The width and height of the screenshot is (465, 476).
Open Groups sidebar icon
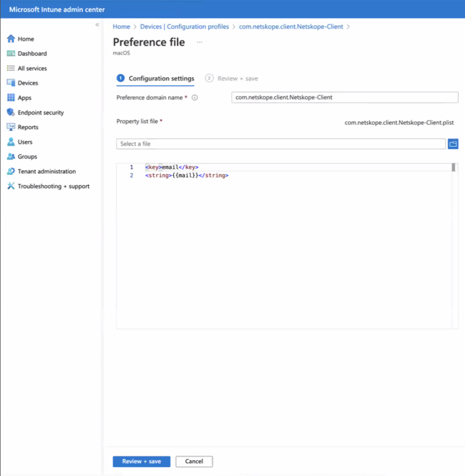(11, 156)
